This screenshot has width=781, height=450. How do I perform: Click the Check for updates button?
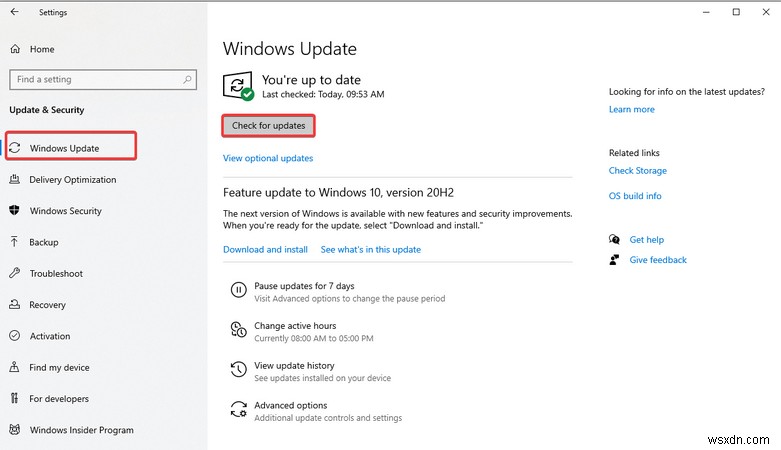point(268,126)
